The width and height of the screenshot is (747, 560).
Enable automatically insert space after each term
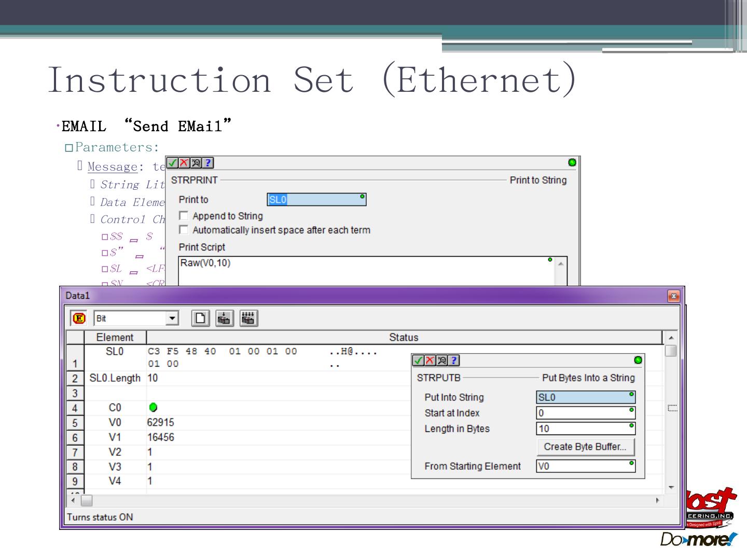(x=183, y=230)
